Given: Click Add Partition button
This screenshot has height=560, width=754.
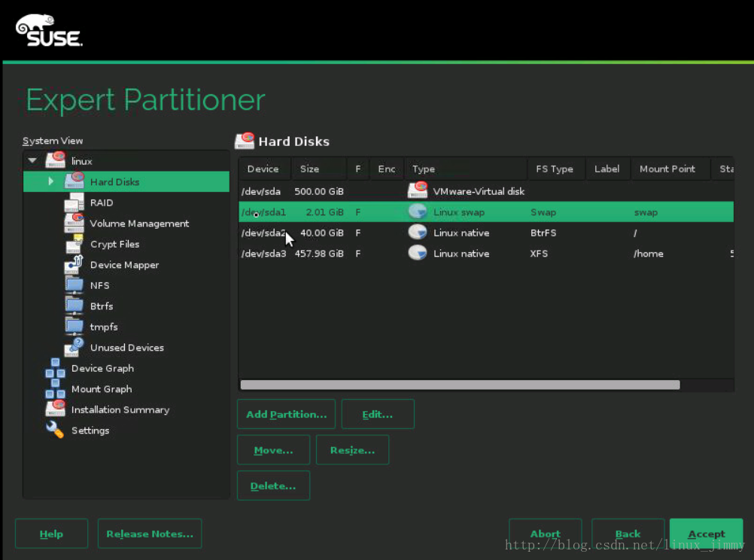Looking at the screenshot, I should click(x=286, y=414).
